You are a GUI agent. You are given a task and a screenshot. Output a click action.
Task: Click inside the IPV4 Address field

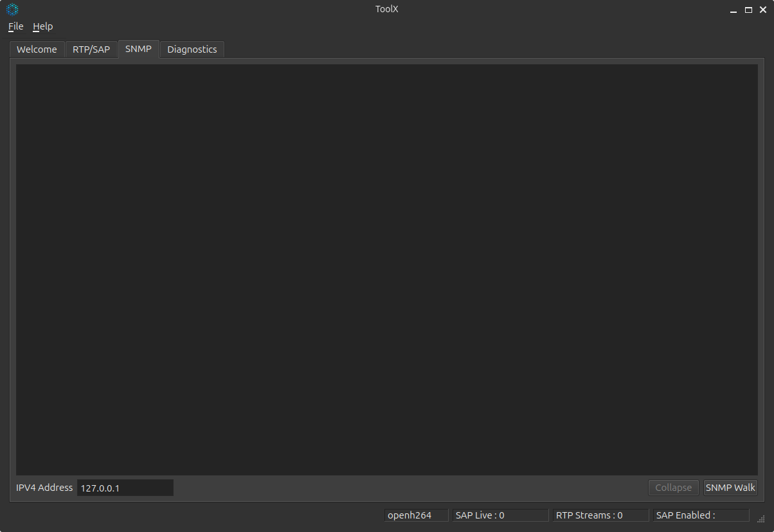pos(125,488)
